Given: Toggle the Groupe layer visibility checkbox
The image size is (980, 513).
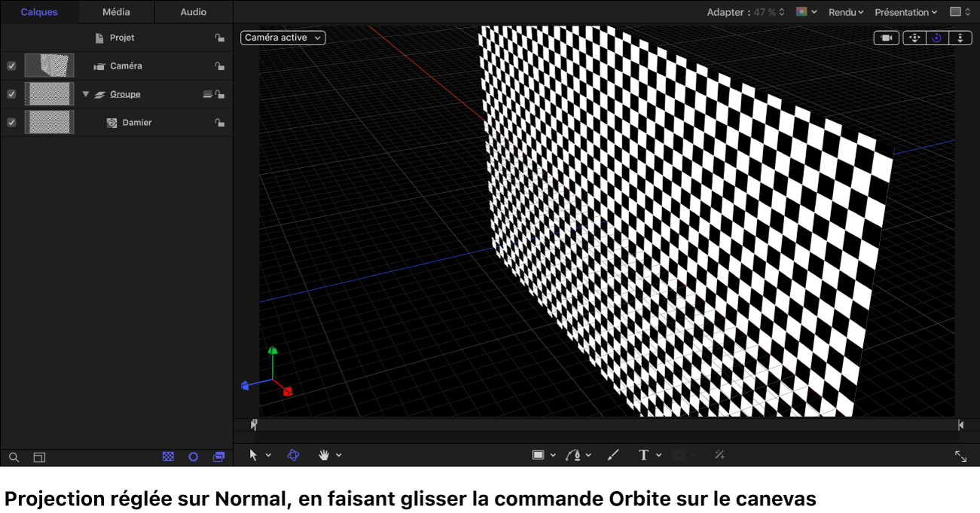Looking at the screenshot, I should click(x=11, y=94).
